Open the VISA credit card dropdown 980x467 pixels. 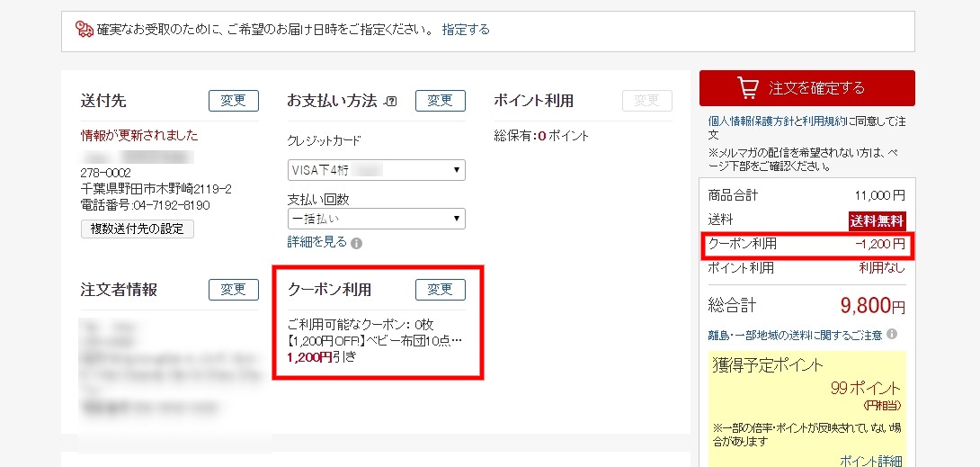[376, 169]
